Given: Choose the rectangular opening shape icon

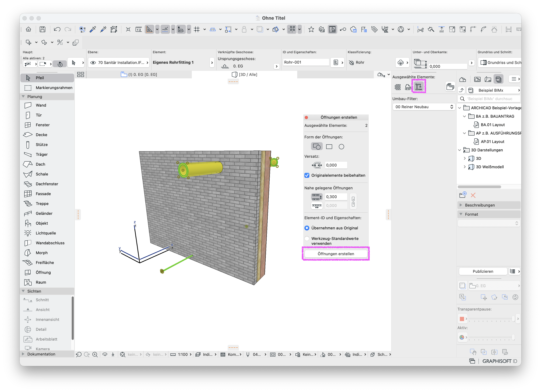Looking at the screenshot, I should pos(329,147).
